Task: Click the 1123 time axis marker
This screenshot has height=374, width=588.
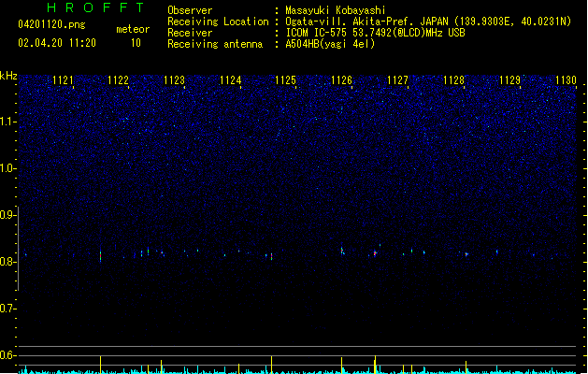Action: pyautogui.click(x=175, y=80)
